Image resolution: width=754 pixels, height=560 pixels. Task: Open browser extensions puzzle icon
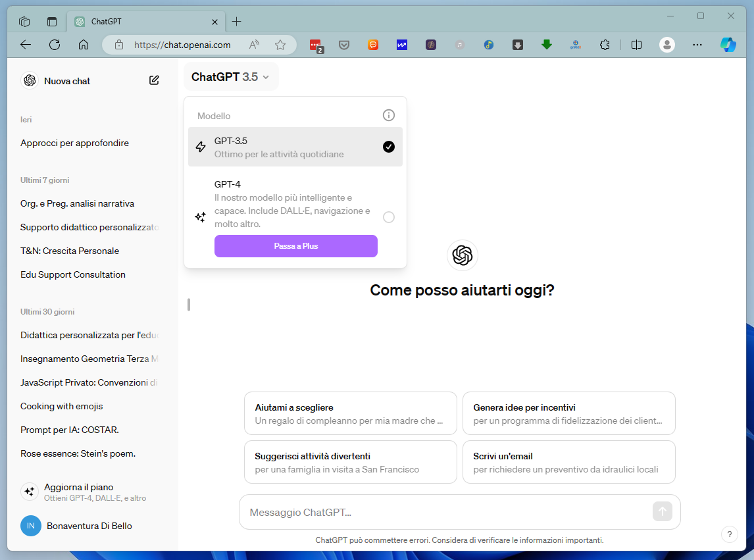click(605, 45)
